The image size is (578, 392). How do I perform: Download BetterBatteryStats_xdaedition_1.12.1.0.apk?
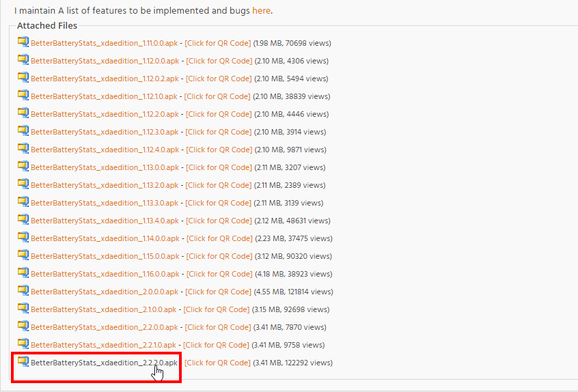tap(104, 96)
